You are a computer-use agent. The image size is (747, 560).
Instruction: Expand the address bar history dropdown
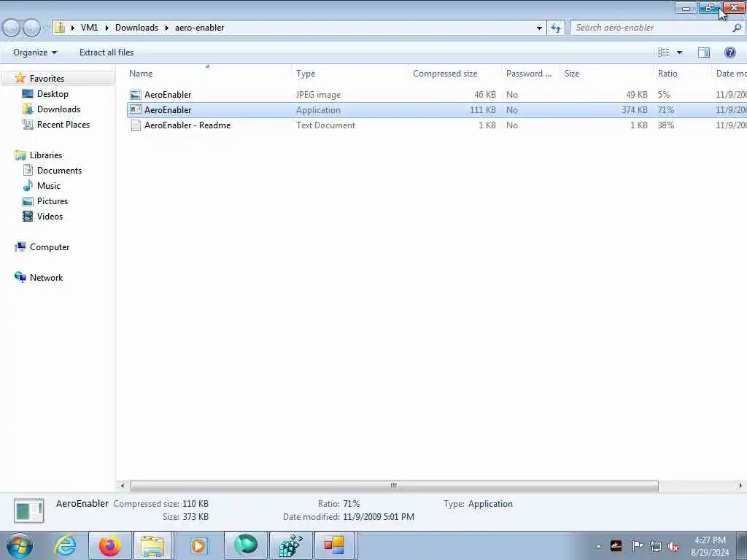(539, 28)
